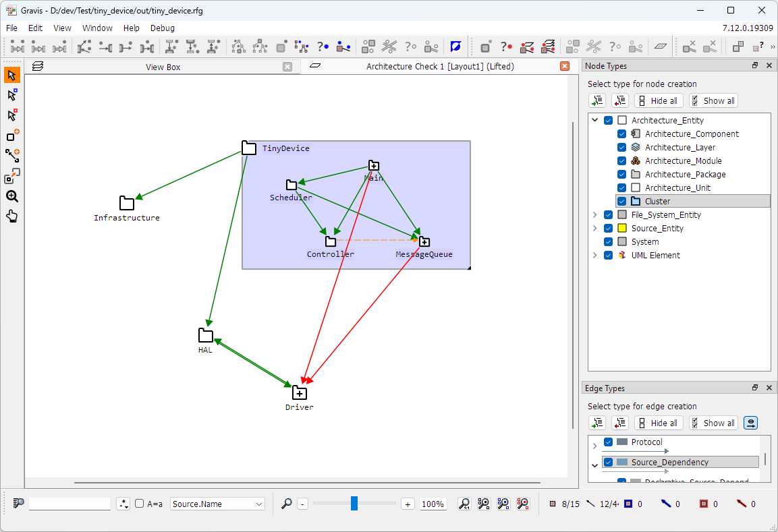Click the canvas horizontal scrollbar
The height and width of the screenshot is (532, 778).
(307, 482)
